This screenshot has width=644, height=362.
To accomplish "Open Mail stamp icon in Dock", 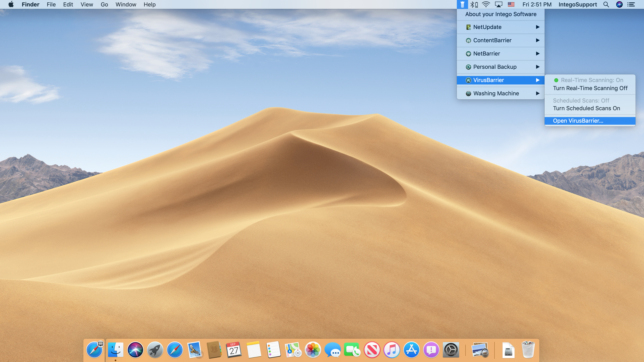I will pyautogui.click(x=195, y=350).
